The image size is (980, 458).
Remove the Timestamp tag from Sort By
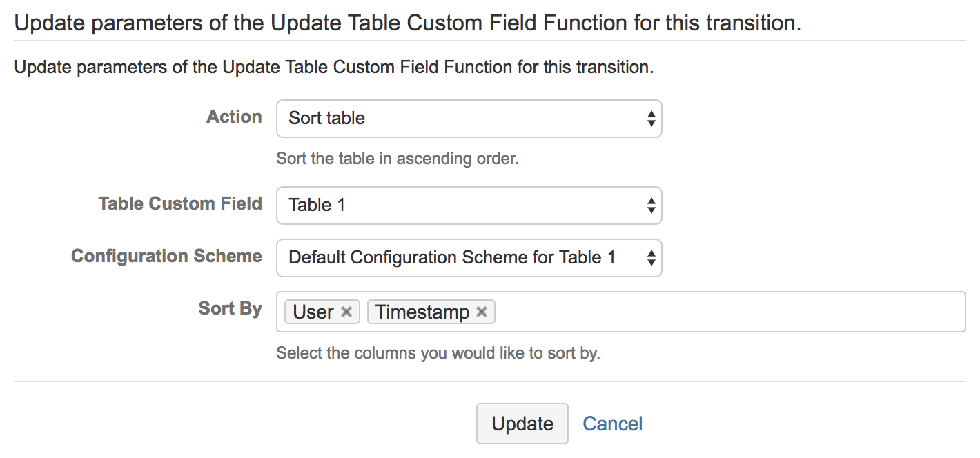pos(482,311)
